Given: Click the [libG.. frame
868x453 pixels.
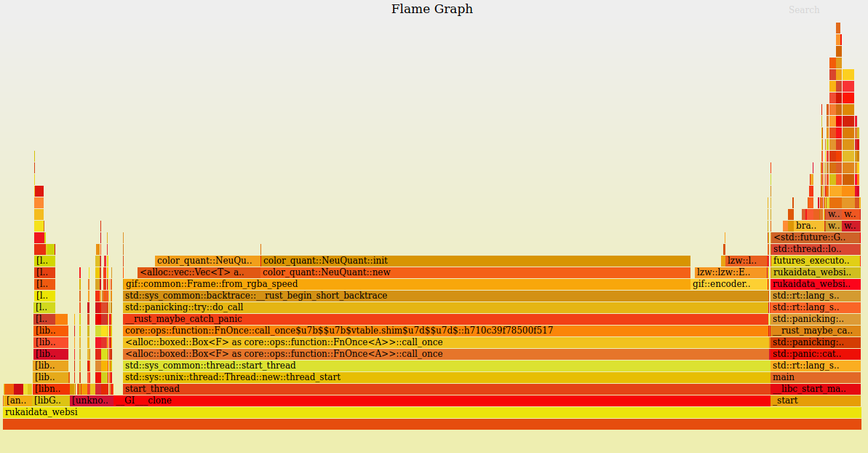Looking at the screenshot, I should [x=51, y=401].
